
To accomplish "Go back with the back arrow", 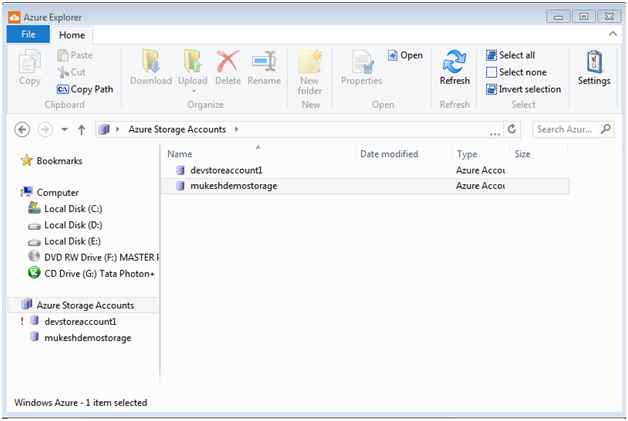I will click(22, 129).
